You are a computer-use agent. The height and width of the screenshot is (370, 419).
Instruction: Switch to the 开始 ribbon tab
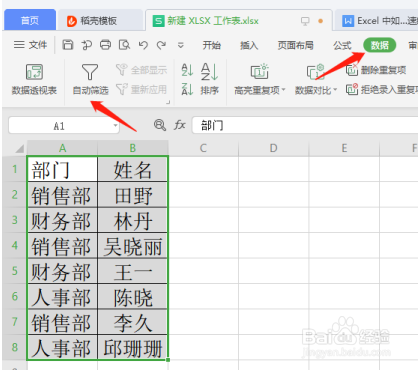(212, 45)
